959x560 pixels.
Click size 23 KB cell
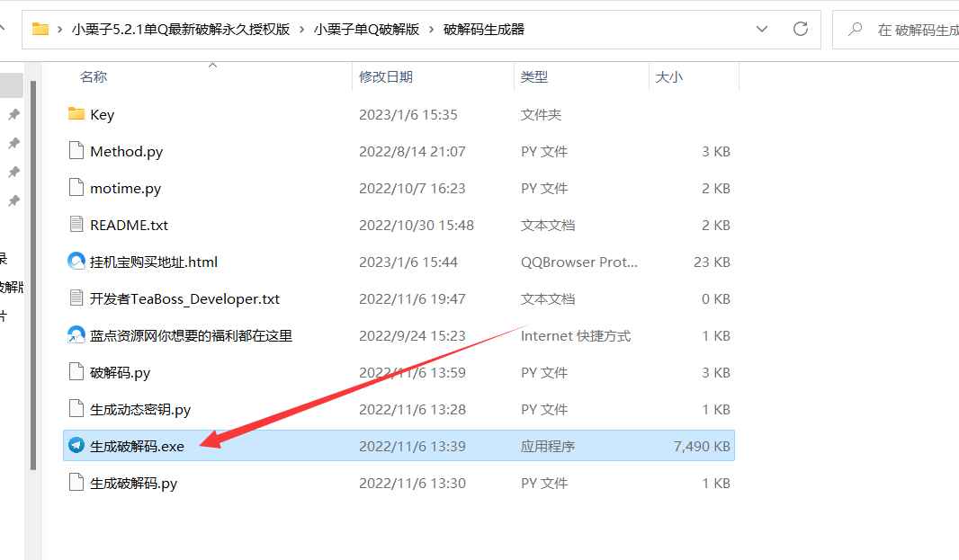pos(712,262)
